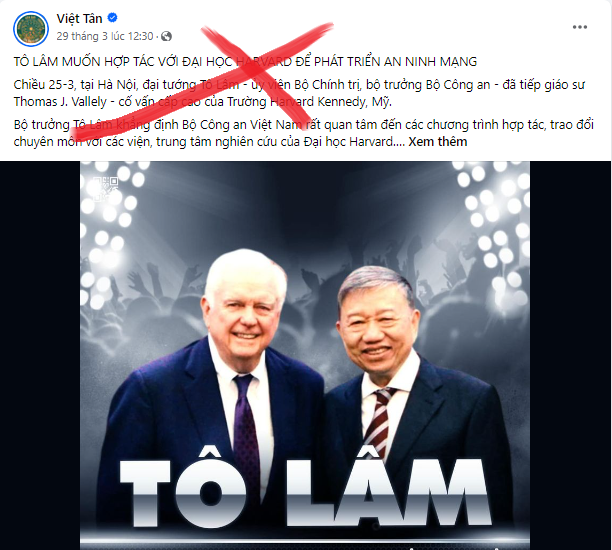This screenshot has width=612, height=550.
Task: Open the post photo of two men
Action: point(305,355)
